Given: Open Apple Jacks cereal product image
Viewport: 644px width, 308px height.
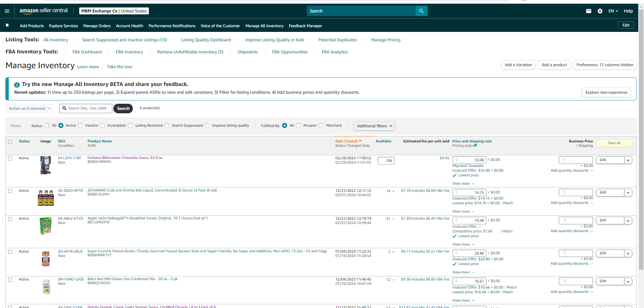Looking at the screenshot, I should pos(46,226).
